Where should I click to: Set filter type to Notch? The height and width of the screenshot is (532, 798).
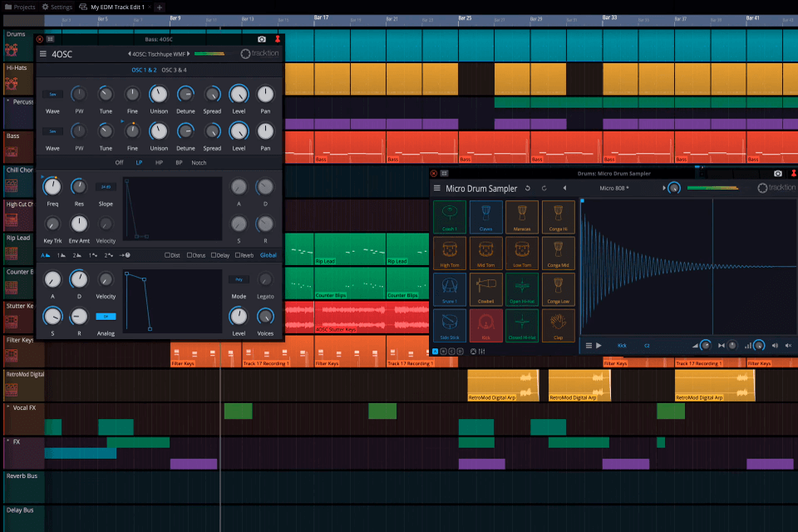pyautogui.click(x=199, y=162)
